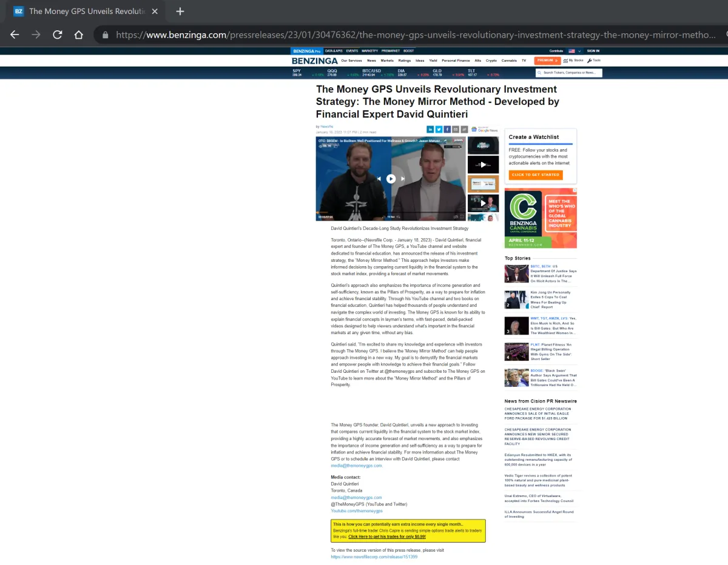Click the browser forward arrow
This screenshot has height=565, width=728.
point(36,35)
